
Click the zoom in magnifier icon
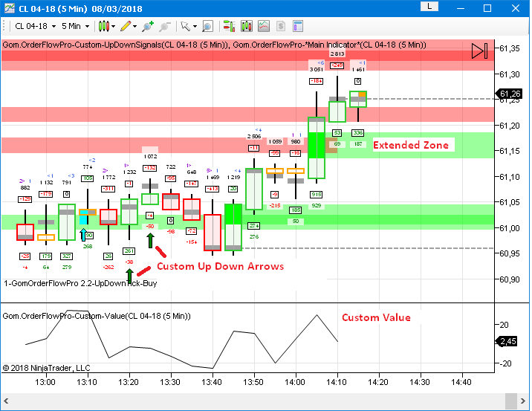[x=148, y=26]
